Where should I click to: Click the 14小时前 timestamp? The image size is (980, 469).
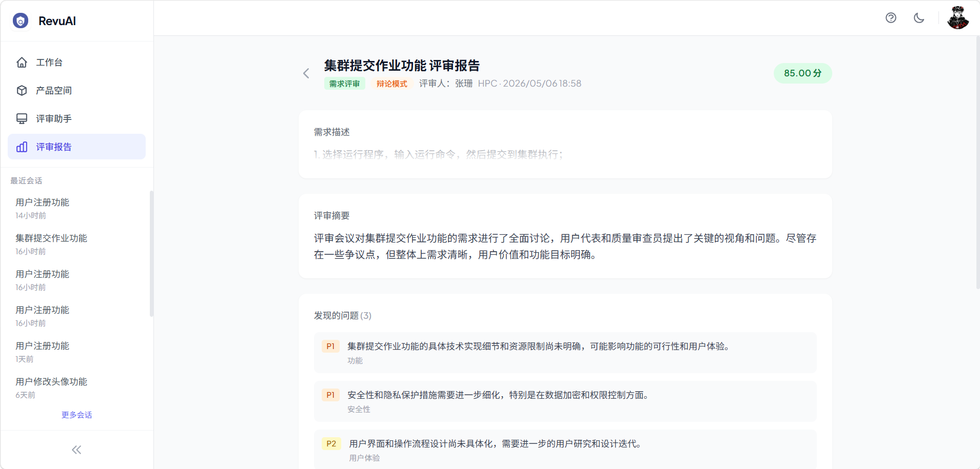pyautogui.click(x=31, y=216)
